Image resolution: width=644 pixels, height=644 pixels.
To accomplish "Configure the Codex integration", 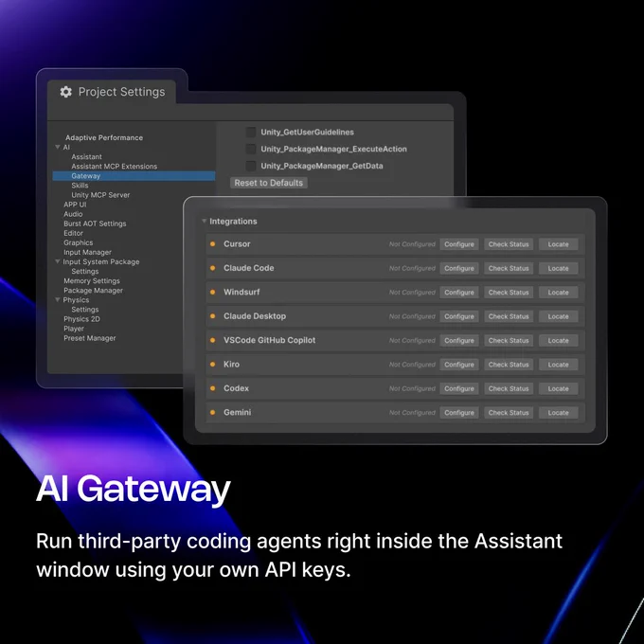I will [x=459, y=388].
